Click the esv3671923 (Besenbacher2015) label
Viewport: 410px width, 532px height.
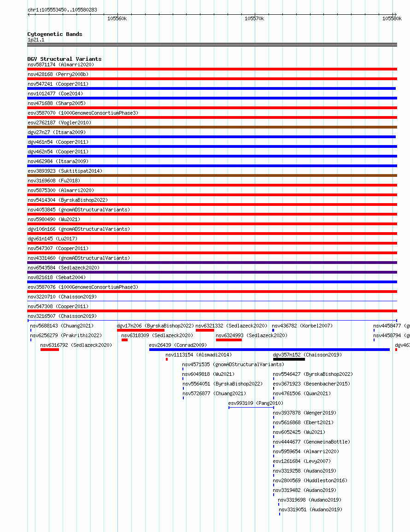coord(311,384)
